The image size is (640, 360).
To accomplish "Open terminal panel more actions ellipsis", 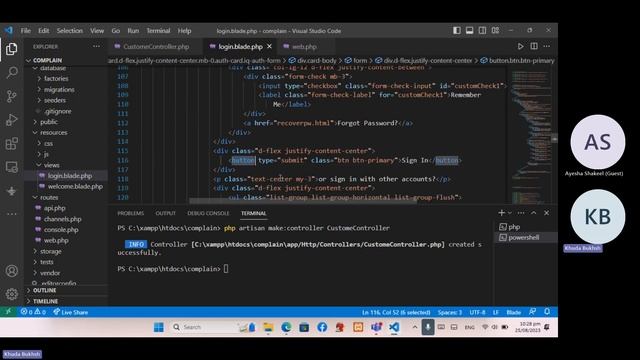I will tap(521, 213).
